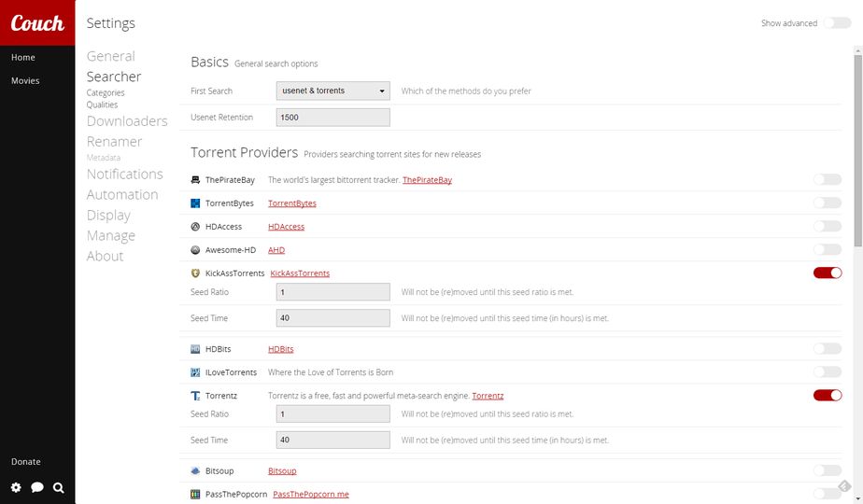Open Qualities sub-section
Viewport: 863px width, 504px height.
(102, 105)
